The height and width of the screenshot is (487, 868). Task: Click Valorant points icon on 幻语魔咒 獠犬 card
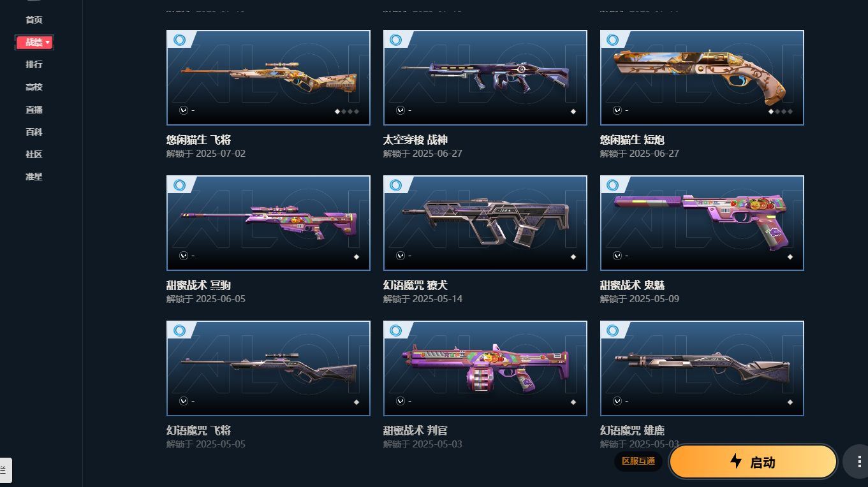pyautogui.click(x=401, y=256)
